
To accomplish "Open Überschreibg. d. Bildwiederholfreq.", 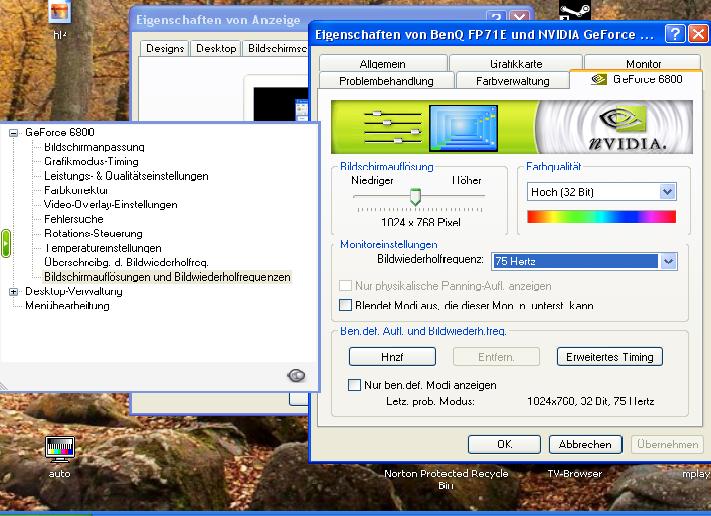I will [x=126, y=262].
